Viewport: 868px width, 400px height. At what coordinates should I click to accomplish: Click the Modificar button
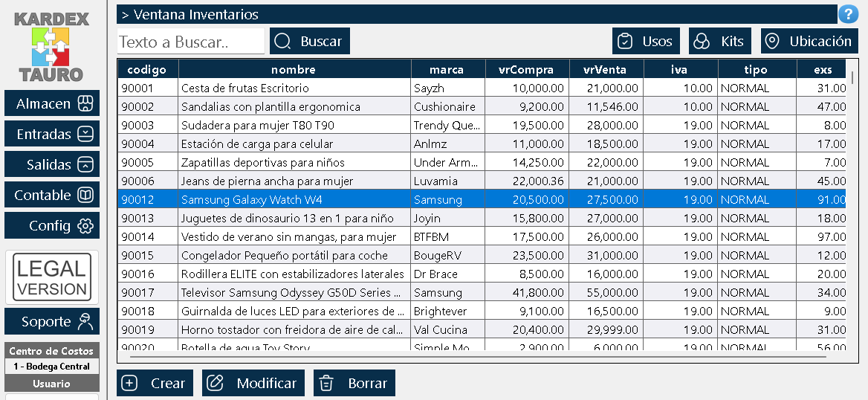253,383
